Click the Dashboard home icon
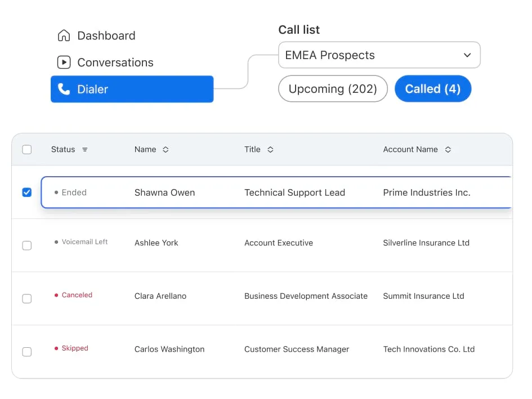The image size is (532, 399). coord(64,36)
